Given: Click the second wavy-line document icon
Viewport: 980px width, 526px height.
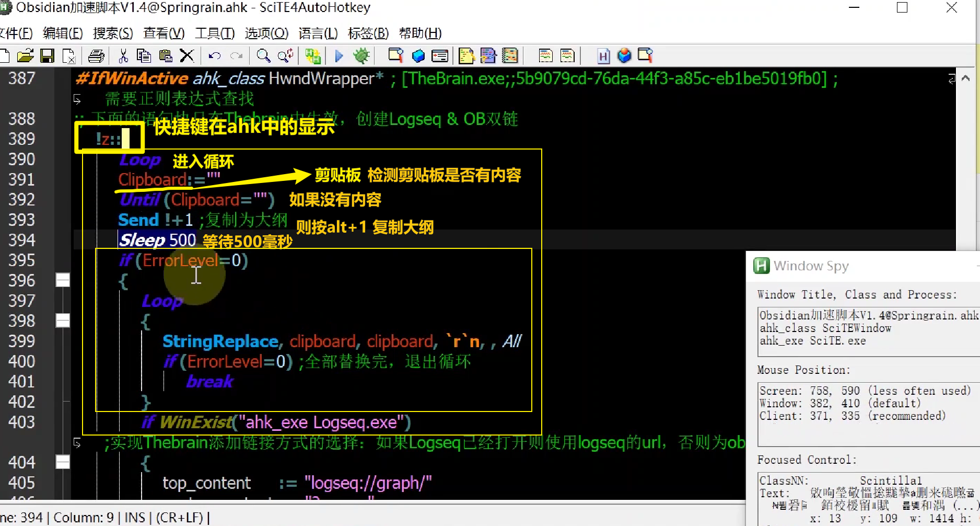Looking at the screenshot, I should (567, 55).
